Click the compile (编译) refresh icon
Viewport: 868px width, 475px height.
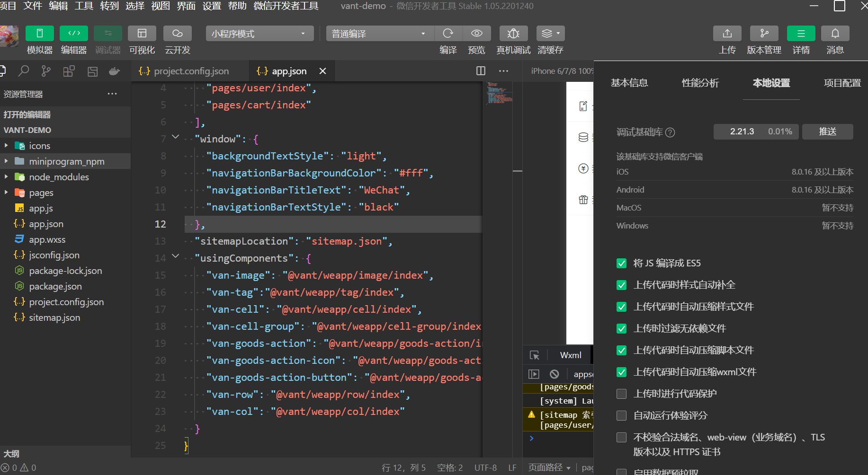coord(448,34)
